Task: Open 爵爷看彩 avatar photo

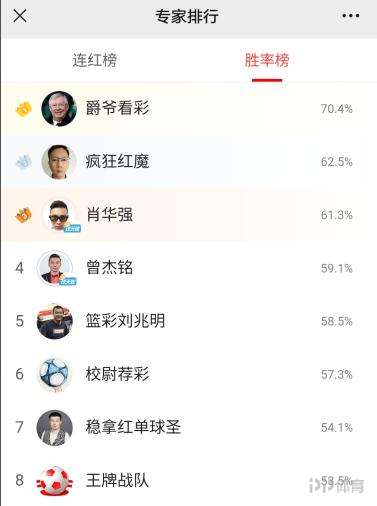Action: pyautogui.click(x=59, y=109)
